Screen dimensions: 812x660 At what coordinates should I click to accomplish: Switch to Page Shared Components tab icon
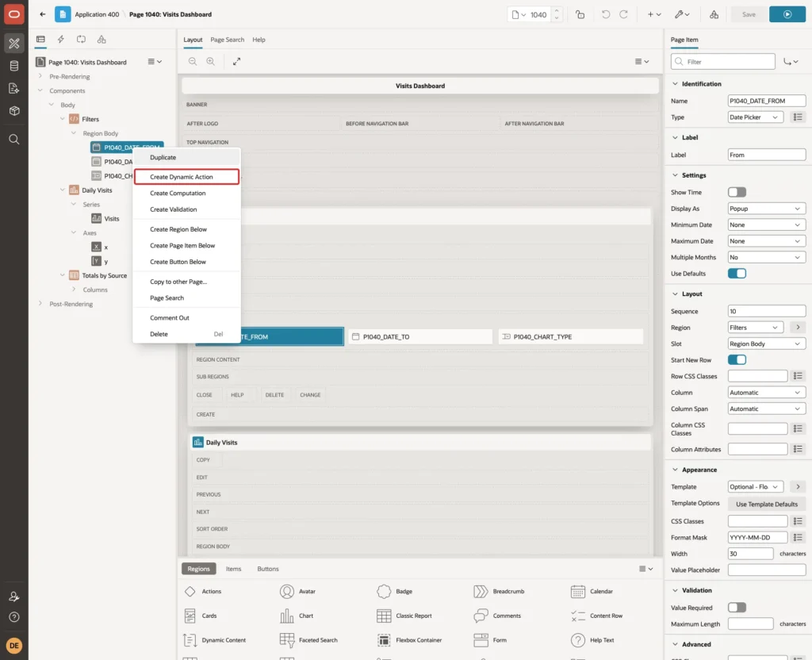coord(101,40)
